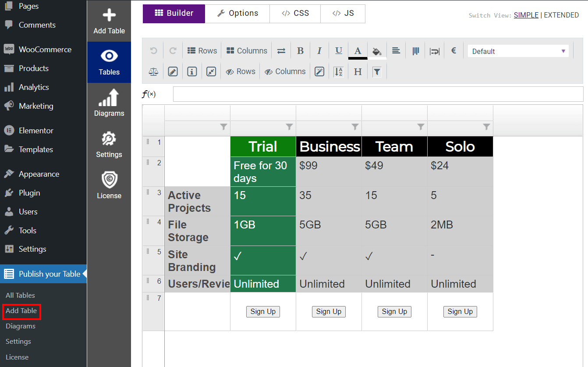Switch to the Options tab
The width and height of the screenshot is (588, 367).
coord(237,14)
